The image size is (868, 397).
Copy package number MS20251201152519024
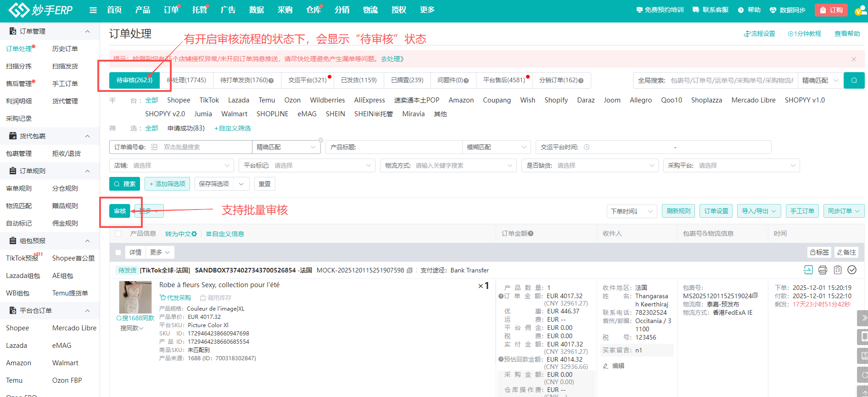click(x=755, y=296)
